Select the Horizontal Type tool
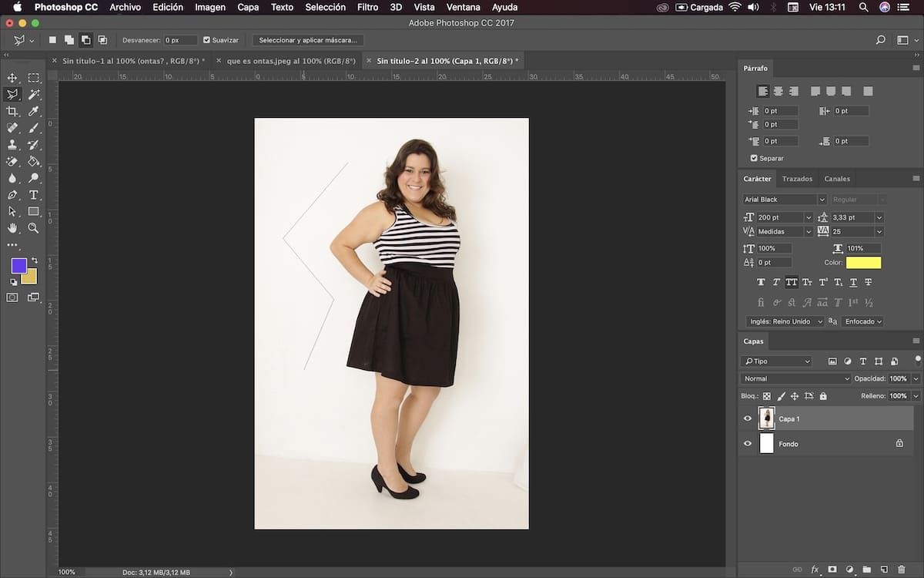This screenshot has height=578, width=924. (34, 195)
